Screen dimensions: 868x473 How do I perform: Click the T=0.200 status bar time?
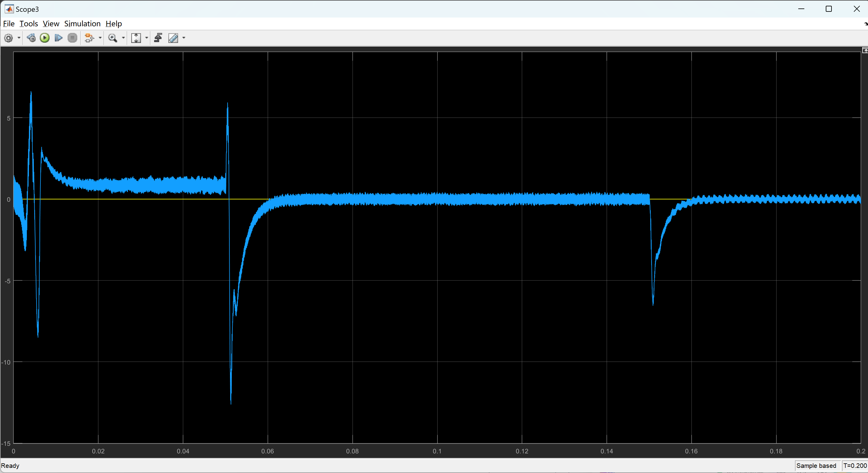(855, 465)
